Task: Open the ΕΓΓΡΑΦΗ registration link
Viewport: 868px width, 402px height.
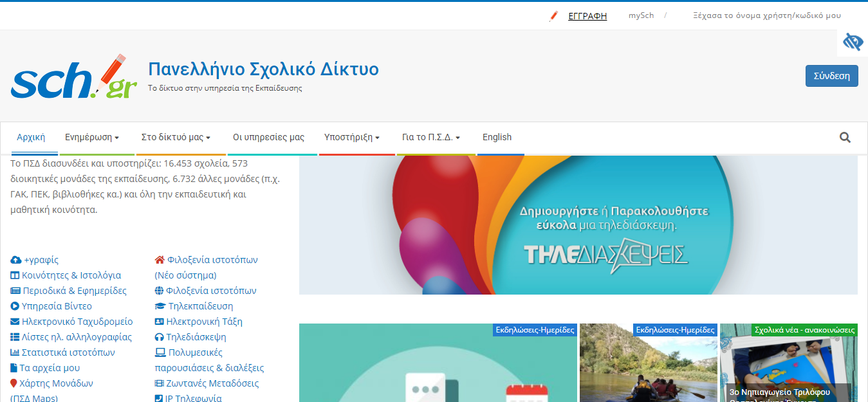Action: tap(587, 16)
